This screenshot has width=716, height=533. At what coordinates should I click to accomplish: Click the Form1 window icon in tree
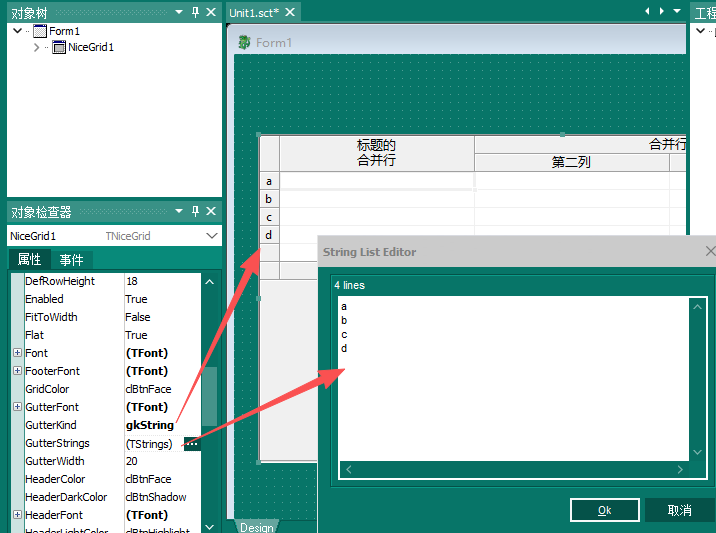(x=40, y=31)
